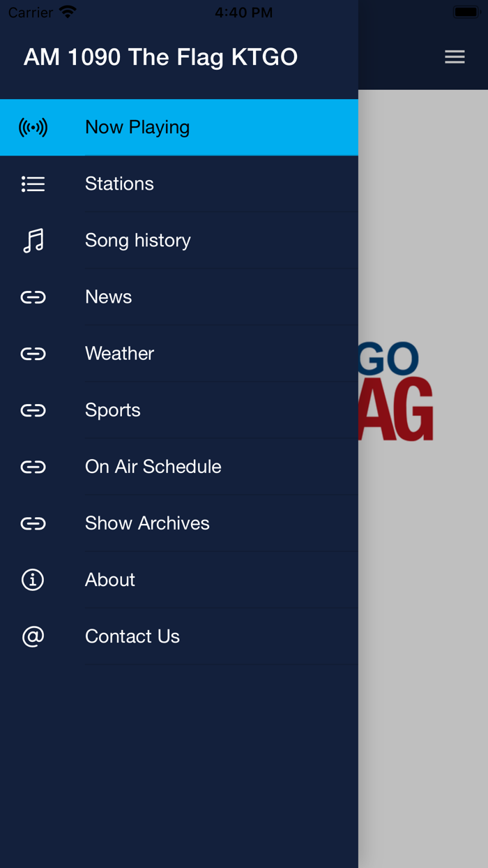The width and height of the screenshot is (488, 868).
Task: Click the link icon beside News
Action: [33, 297]
